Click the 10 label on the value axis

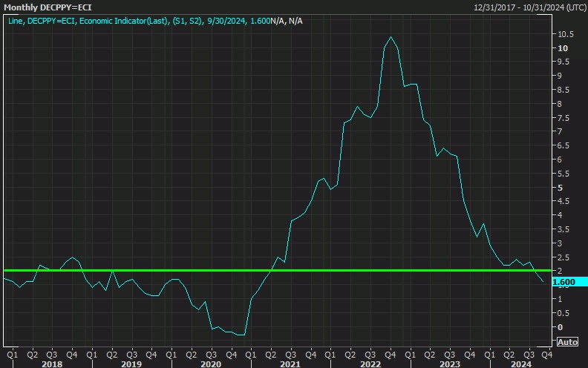pos(563,48)
